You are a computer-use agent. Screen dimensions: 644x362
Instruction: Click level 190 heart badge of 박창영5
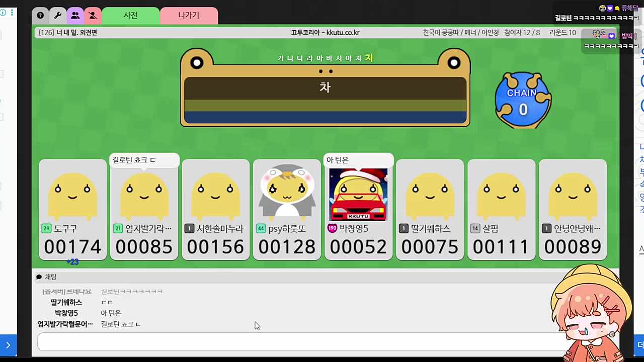(x=332, y=229)
